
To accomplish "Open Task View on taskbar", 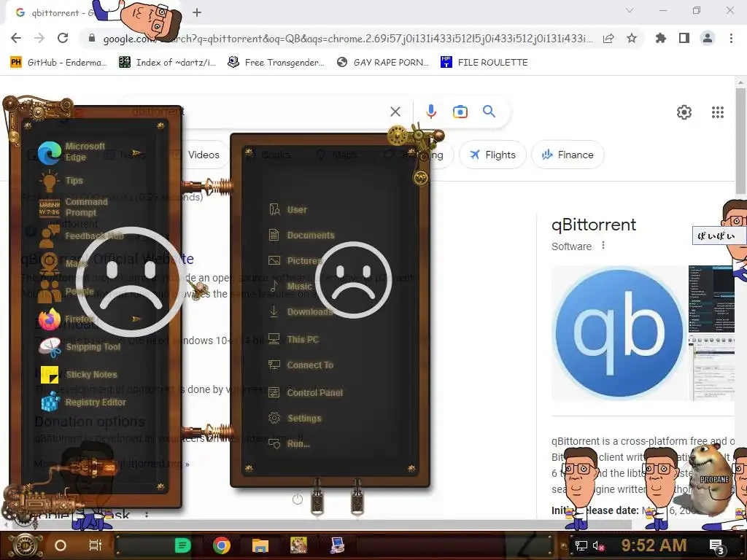I will [x=96, y=545].
